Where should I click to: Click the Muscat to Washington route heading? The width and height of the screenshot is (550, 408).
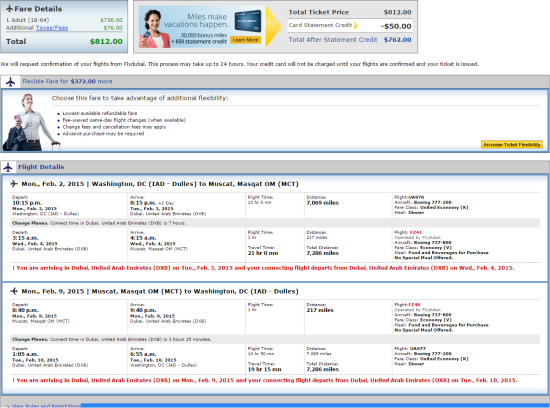[x=160, y=291]
